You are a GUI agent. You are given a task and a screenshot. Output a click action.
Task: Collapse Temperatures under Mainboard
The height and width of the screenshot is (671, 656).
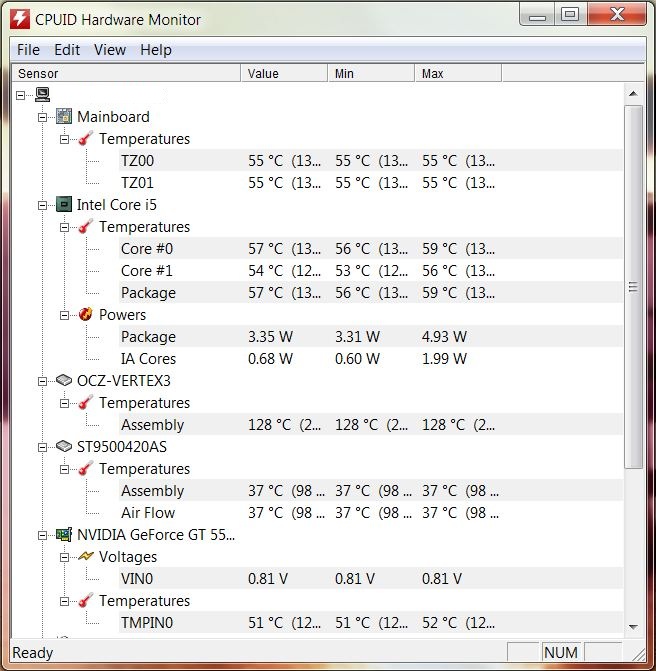click(64, 140)
